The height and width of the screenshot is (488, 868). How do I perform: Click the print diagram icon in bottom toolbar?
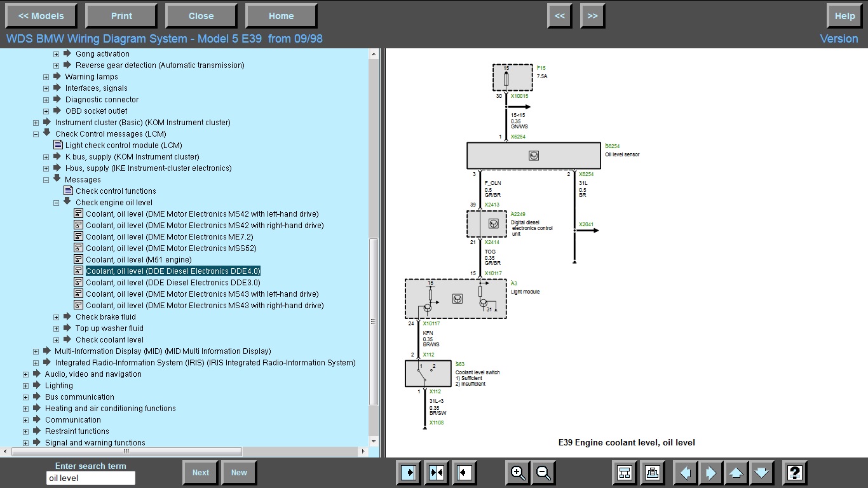[651, 473]
